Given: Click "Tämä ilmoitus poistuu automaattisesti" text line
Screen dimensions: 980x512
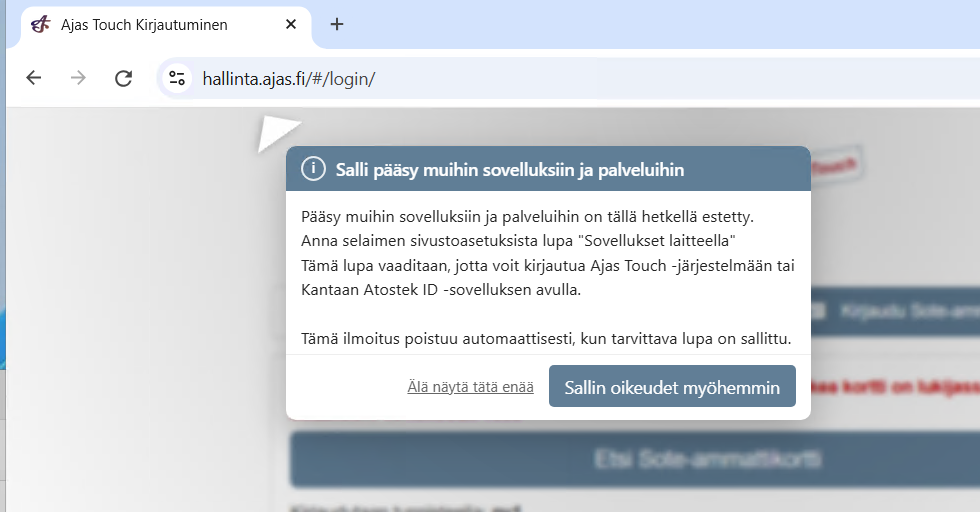Looking at the screenshot, I should [546, 339].
